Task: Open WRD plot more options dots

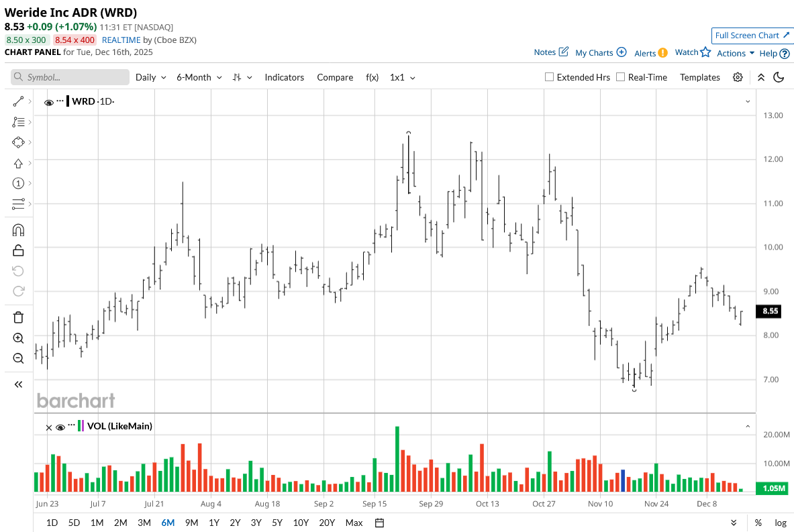Action: click(60, 100)
